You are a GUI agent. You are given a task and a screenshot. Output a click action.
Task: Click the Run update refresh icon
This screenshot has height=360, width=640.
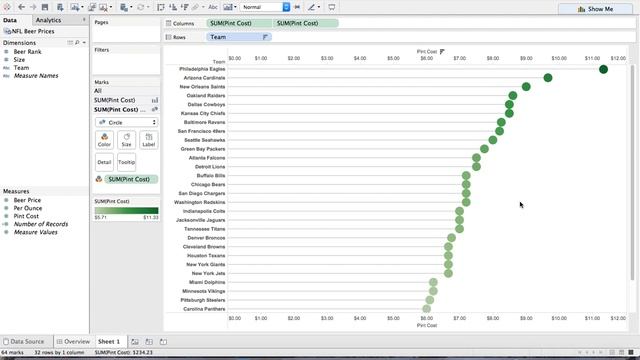[x=141, y=7]
